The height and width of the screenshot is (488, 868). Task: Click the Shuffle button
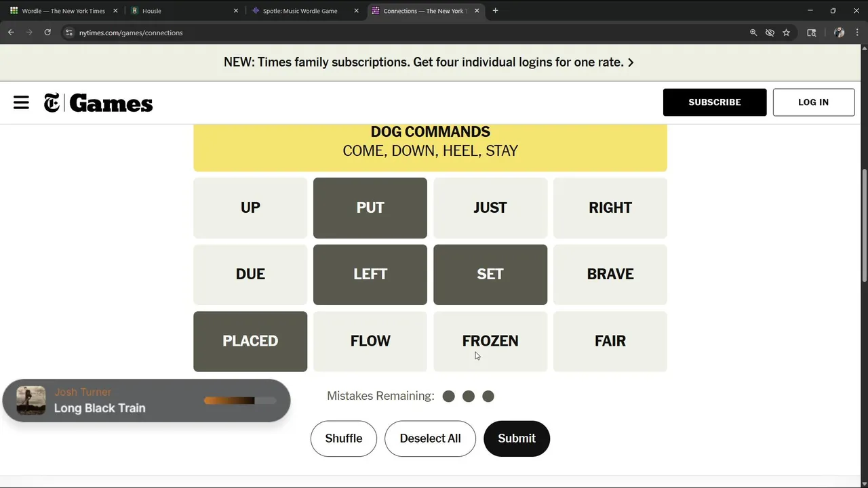(344, 439)
